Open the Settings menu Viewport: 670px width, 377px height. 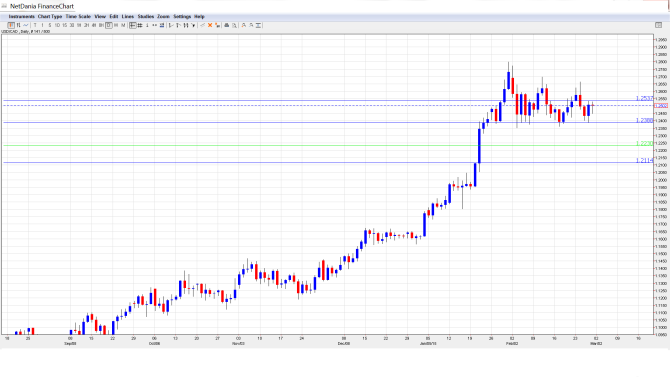[x=182, y=17]
